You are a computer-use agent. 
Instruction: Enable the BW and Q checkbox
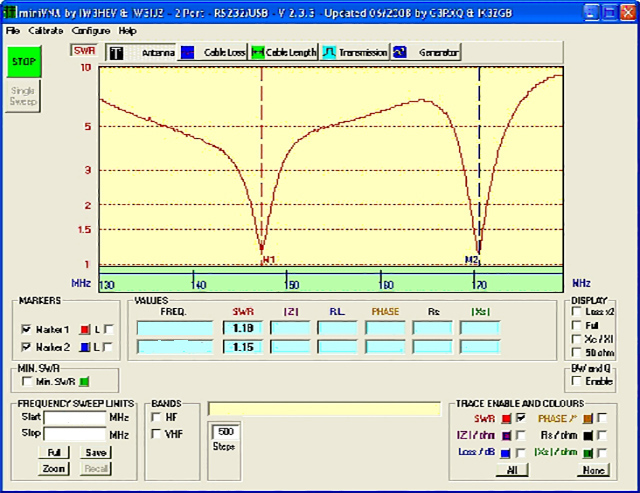[x=577, y=381]
